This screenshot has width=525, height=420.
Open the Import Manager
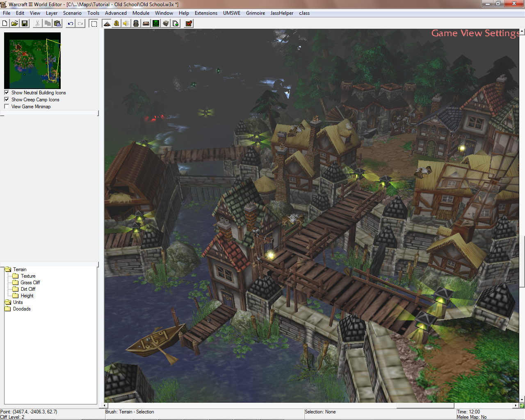(x=176, y=23)
